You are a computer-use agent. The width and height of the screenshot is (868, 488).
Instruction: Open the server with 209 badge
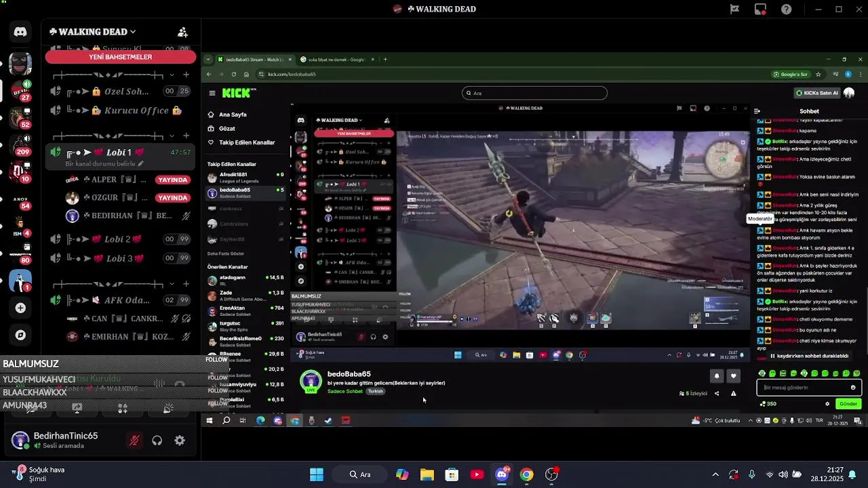click(x=20, y=143)
